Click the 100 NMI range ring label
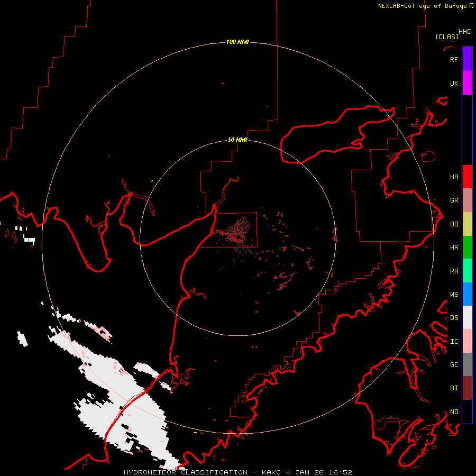 coord(237,42)
